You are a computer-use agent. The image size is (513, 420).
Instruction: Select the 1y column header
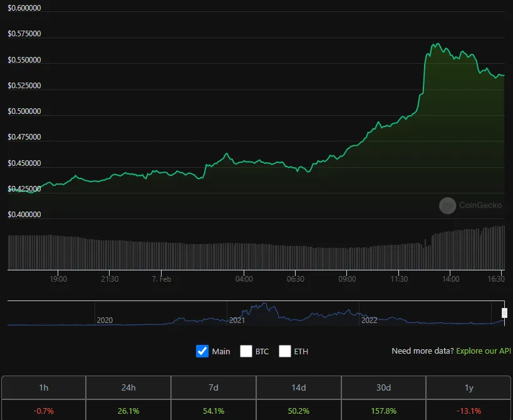469,387
